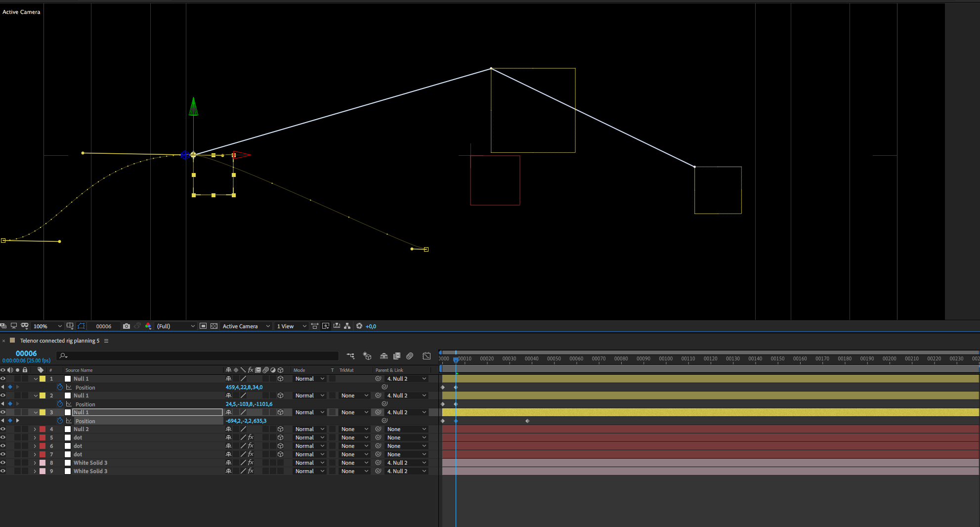Expand layer 4 Null 2 properties
Screen dimensions: 980x527
(x=35, y=429)
